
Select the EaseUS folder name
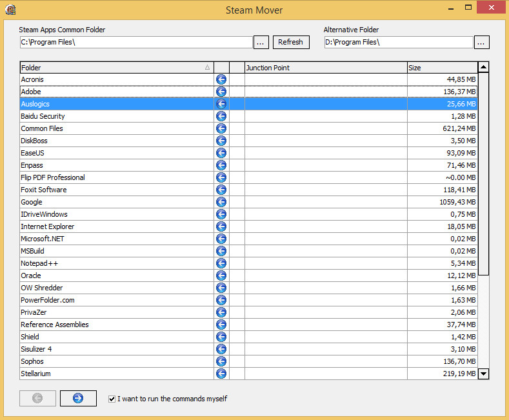point(32,153)
